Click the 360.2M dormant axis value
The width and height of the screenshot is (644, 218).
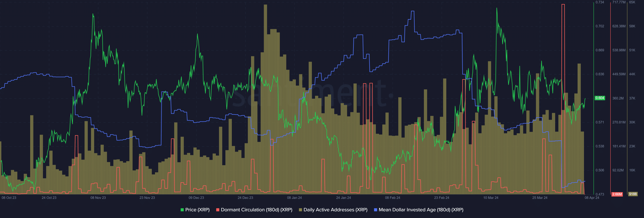[618, 98]
